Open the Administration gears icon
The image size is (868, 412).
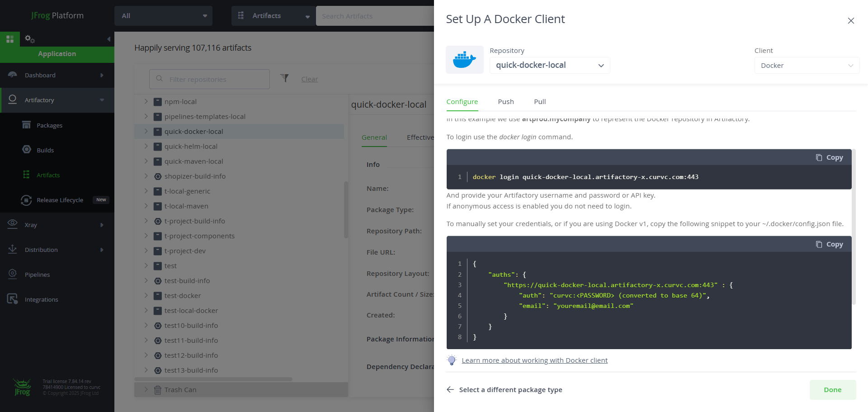point(30,39)
